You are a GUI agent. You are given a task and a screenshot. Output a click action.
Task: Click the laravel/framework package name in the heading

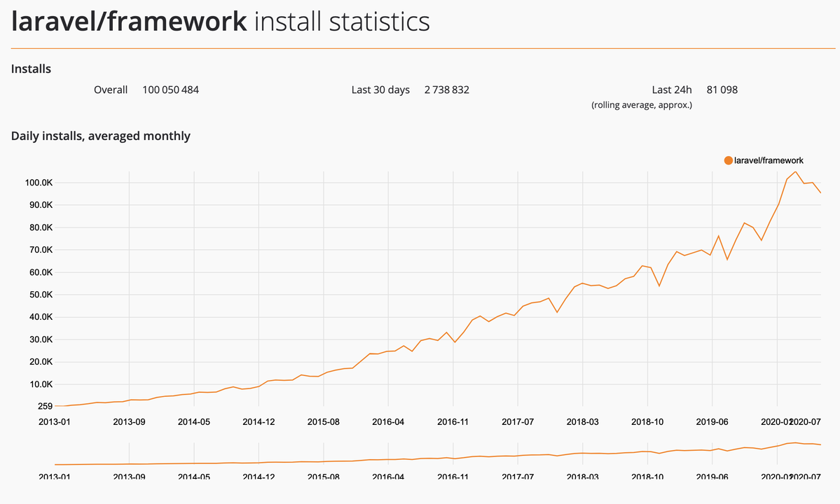coord(129,21)
